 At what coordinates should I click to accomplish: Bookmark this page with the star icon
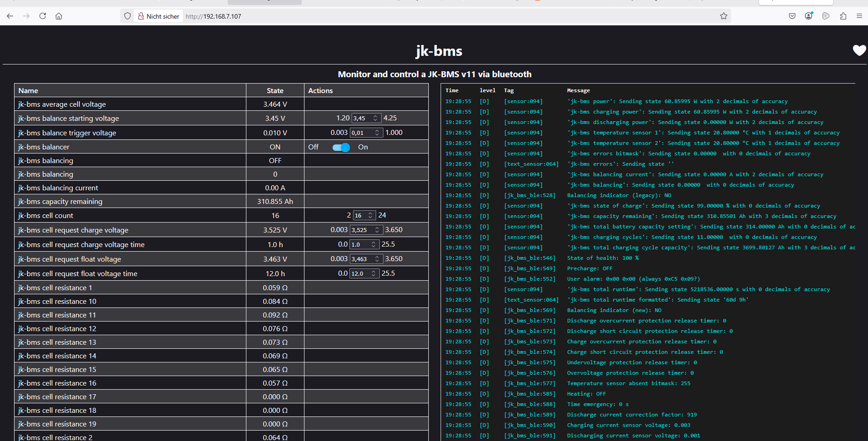(x=723, y=16)
